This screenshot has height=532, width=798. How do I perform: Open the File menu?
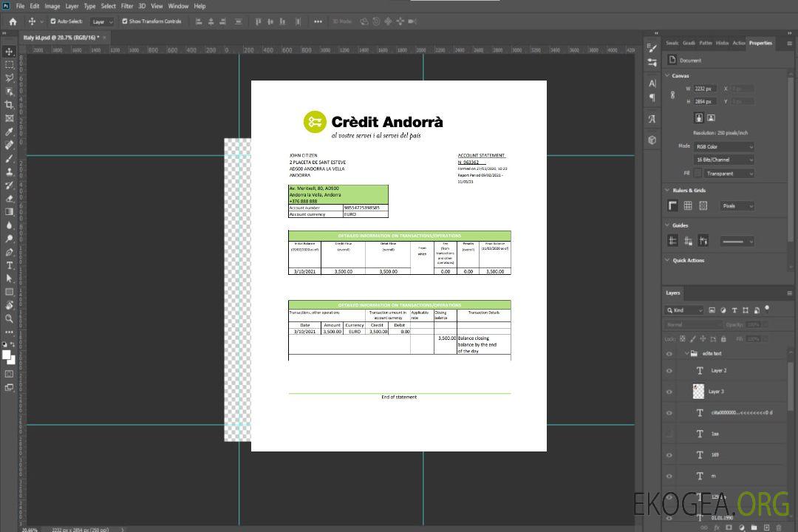pyautogui.click(x=21, y=6)
